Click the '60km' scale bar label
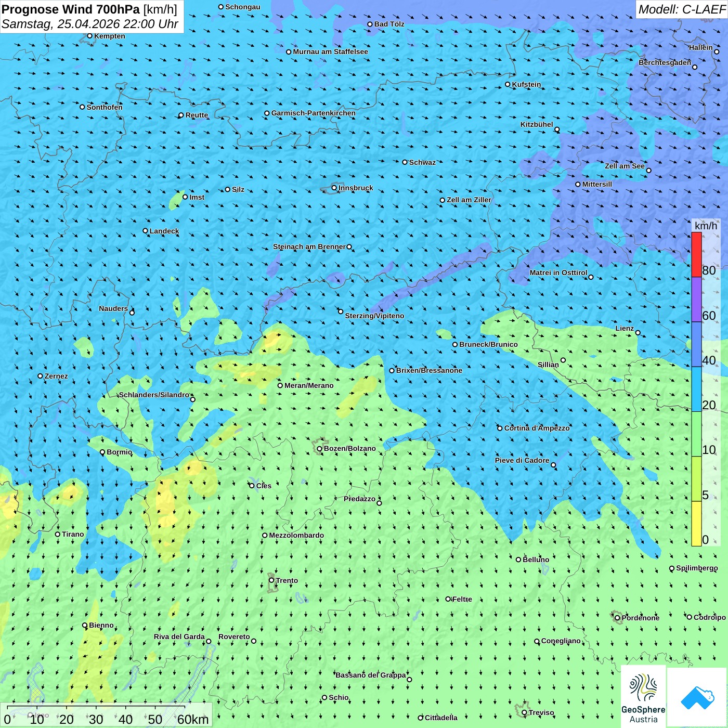Image resolution: width=728 pixels, height=728 pixels. point(193,719)
